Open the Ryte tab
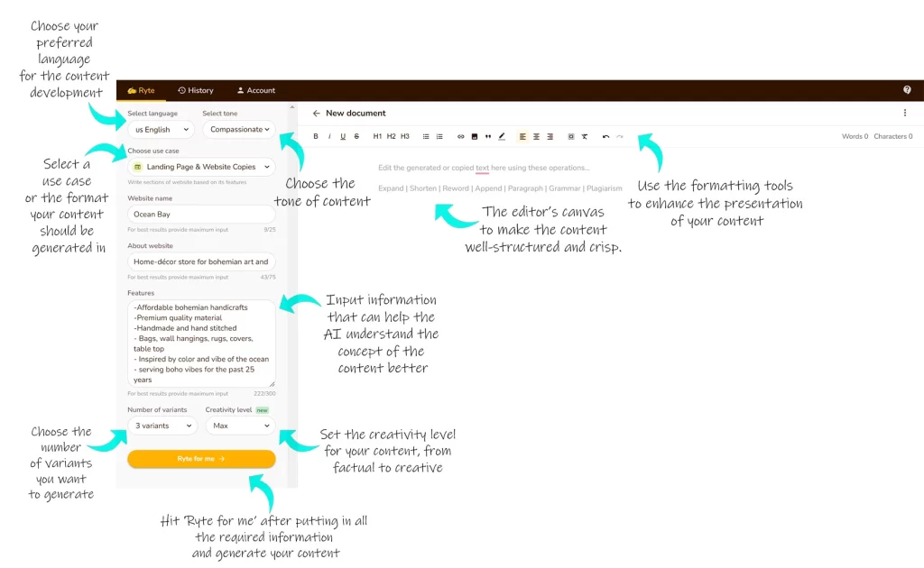Viewport: 924px width, 568px height. point(141,91)
